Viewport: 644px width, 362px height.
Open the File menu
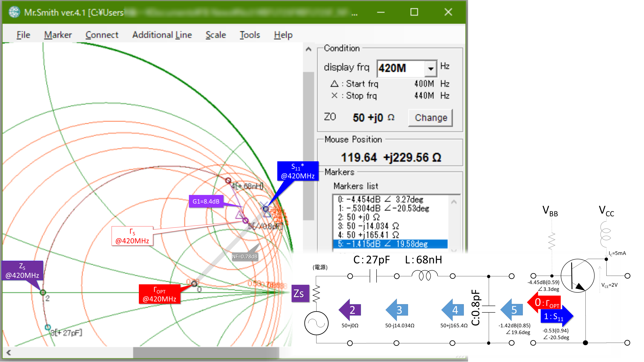point(23,35)
